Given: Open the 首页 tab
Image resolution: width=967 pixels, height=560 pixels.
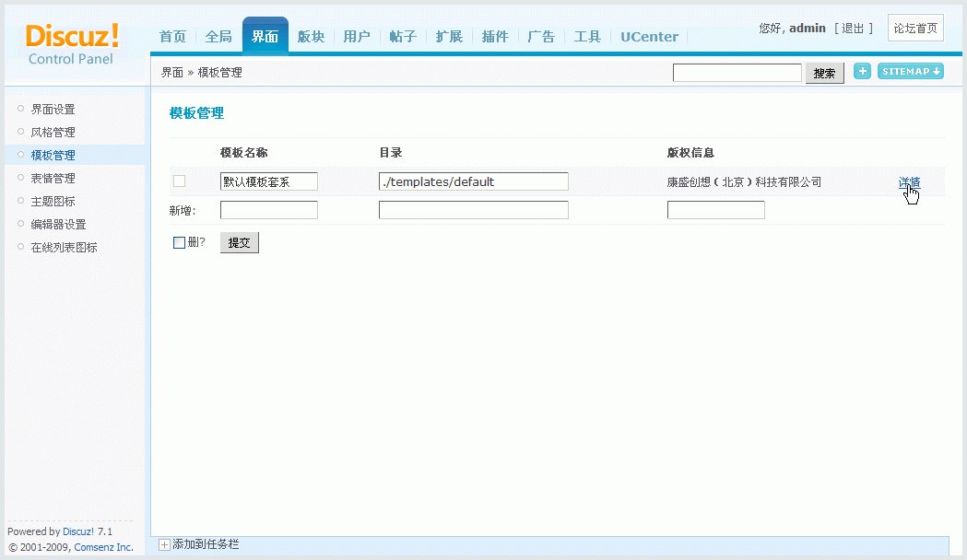Looking at the screenshot, I should point(172,37).
